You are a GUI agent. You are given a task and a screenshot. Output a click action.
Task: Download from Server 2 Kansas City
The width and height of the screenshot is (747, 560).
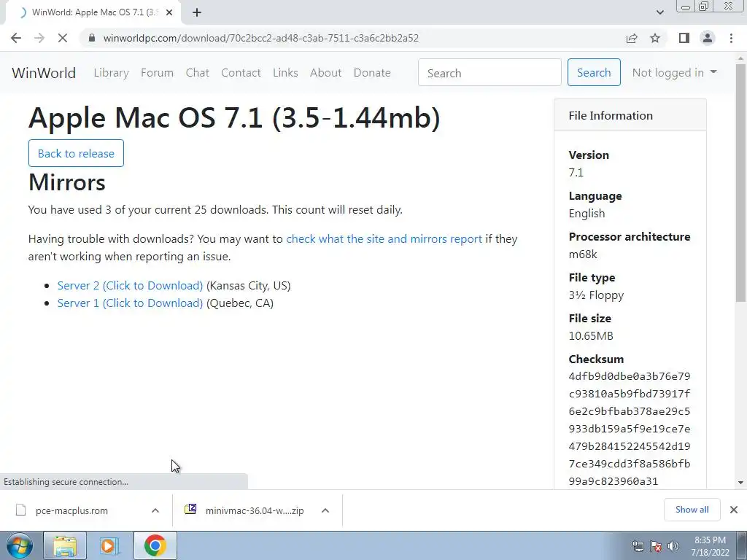(x=130, y=286)
